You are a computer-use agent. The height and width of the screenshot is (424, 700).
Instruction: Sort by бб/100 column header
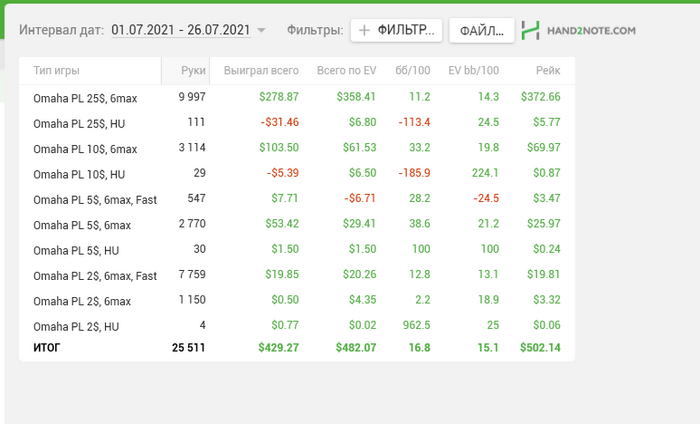[412, 71]
